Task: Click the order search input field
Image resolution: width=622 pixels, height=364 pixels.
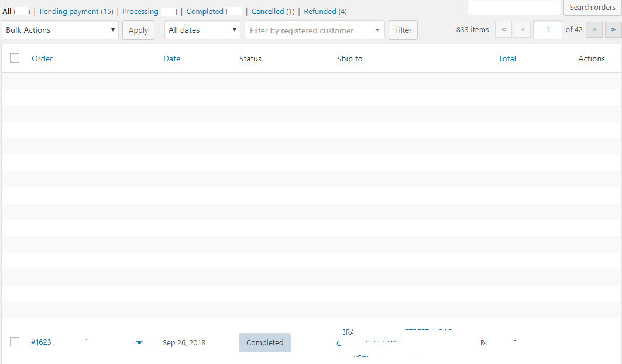Action: click(514, 8)
